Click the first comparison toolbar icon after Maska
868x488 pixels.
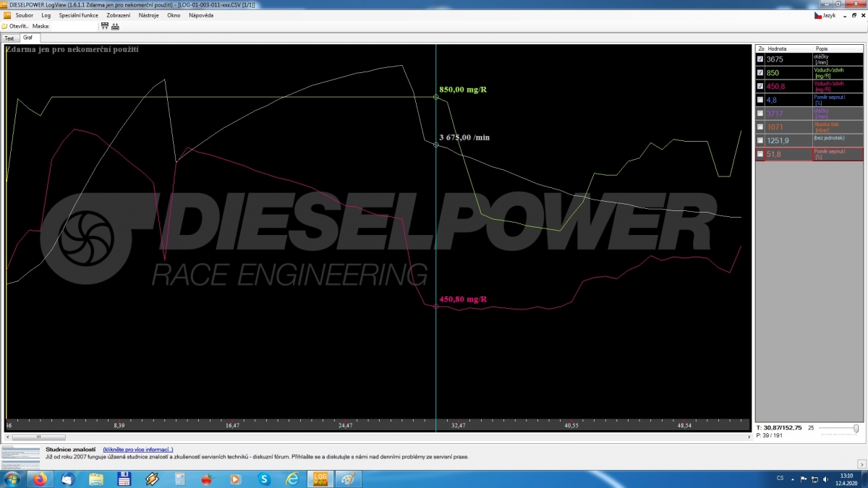pyautogui.click(x=105, y=26)
